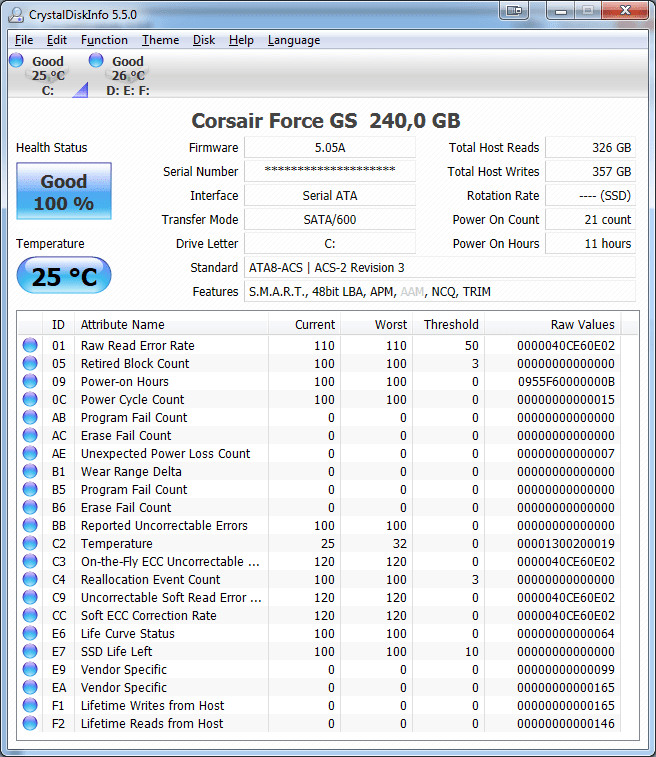
Task: Click the Power On Hours 11 hours field
Action: pos(590,244)
